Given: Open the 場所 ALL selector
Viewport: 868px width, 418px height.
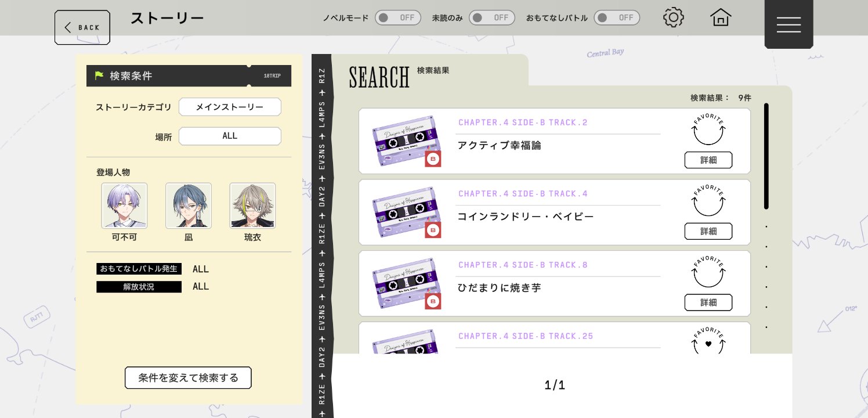Looking at the screenshot, I should point(230,136).
